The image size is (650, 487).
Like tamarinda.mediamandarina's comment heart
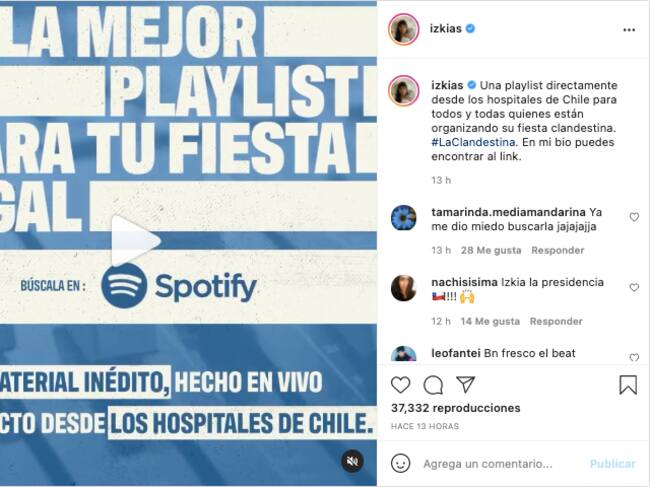click(634, 217)
